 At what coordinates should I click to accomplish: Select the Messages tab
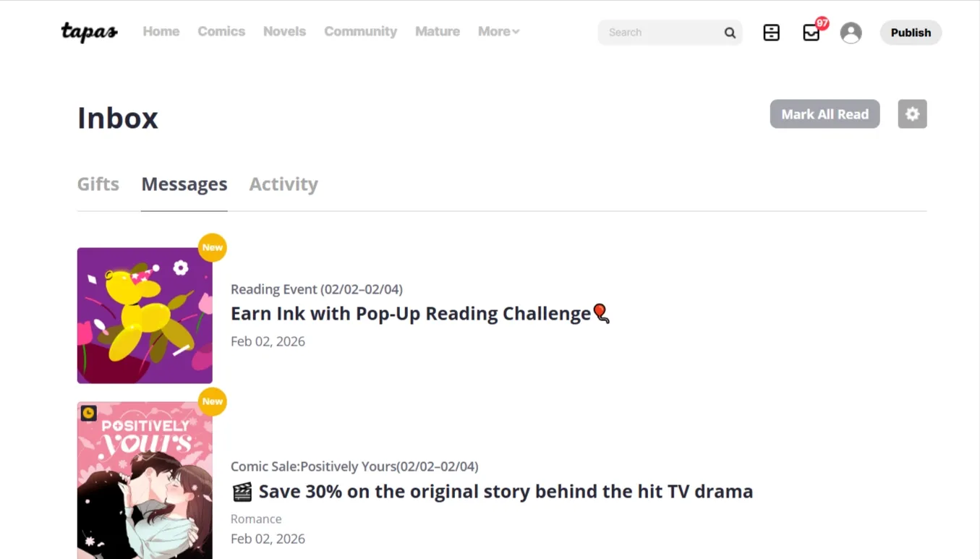point(184,184)
